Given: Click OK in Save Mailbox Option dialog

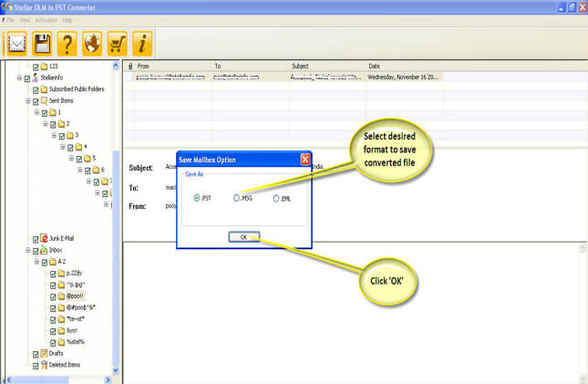Looking at the screenshot, I should point(243,237).
